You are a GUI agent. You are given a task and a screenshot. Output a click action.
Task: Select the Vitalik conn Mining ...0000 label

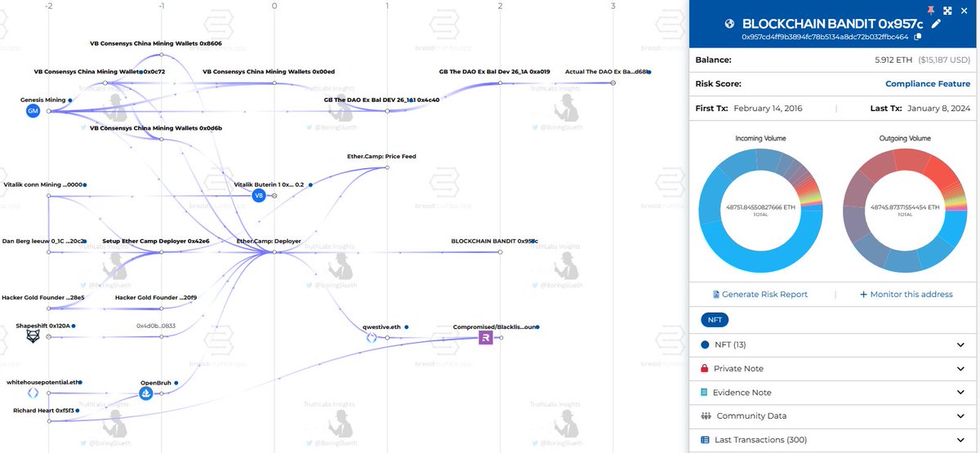[x=42, y=185]
